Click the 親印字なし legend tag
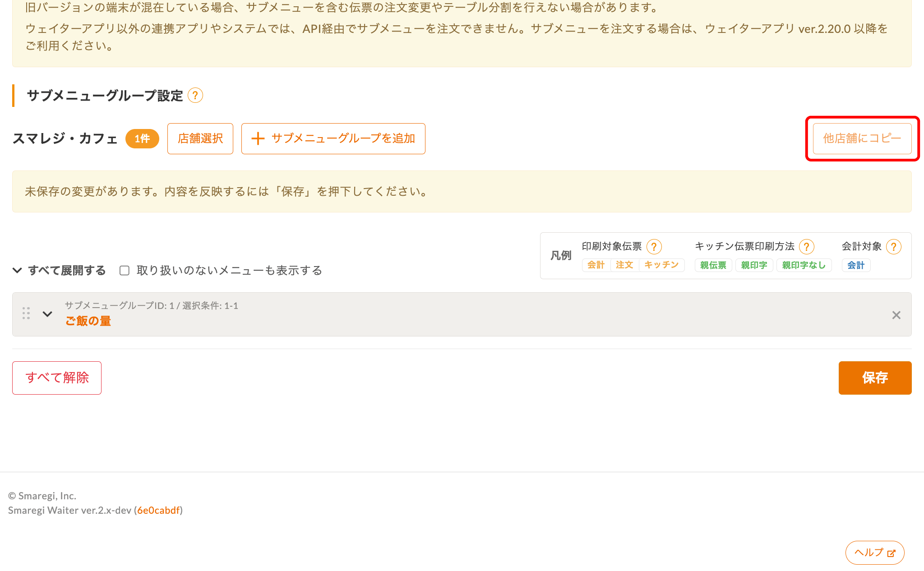Screen dimensions: 924x571 pyautogui.click(x=804, y=265)
